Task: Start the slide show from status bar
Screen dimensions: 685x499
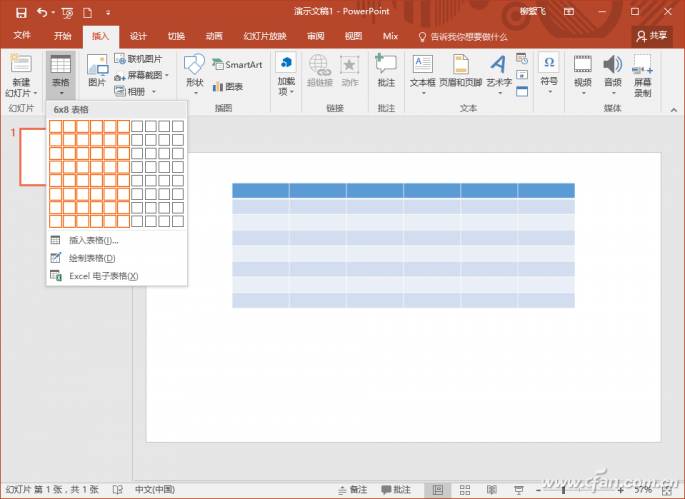Action: pyautogui.click(x=519, y=489)
